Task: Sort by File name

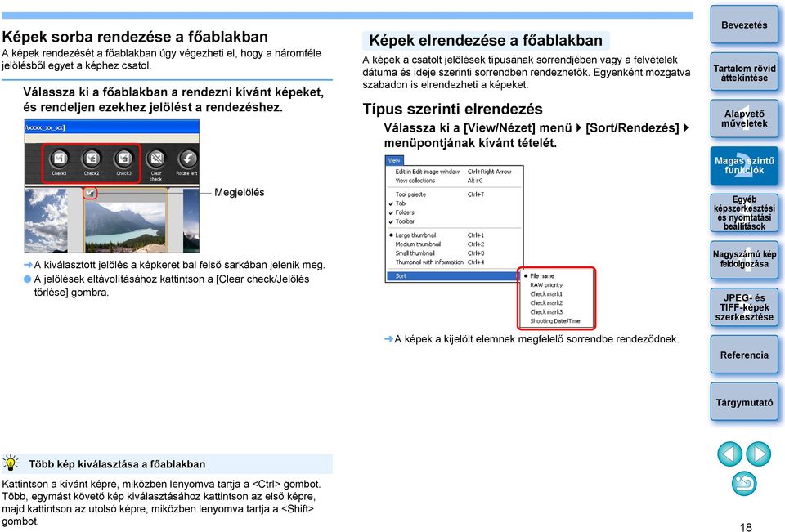Action: tap(556, 275)
